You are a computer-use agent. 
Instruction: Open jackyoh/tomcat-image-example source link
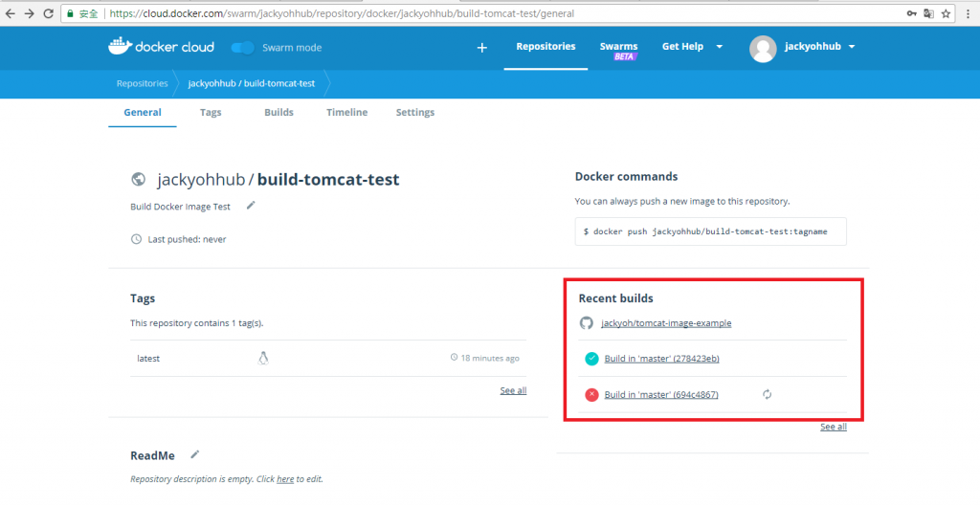tap(666, 323)
